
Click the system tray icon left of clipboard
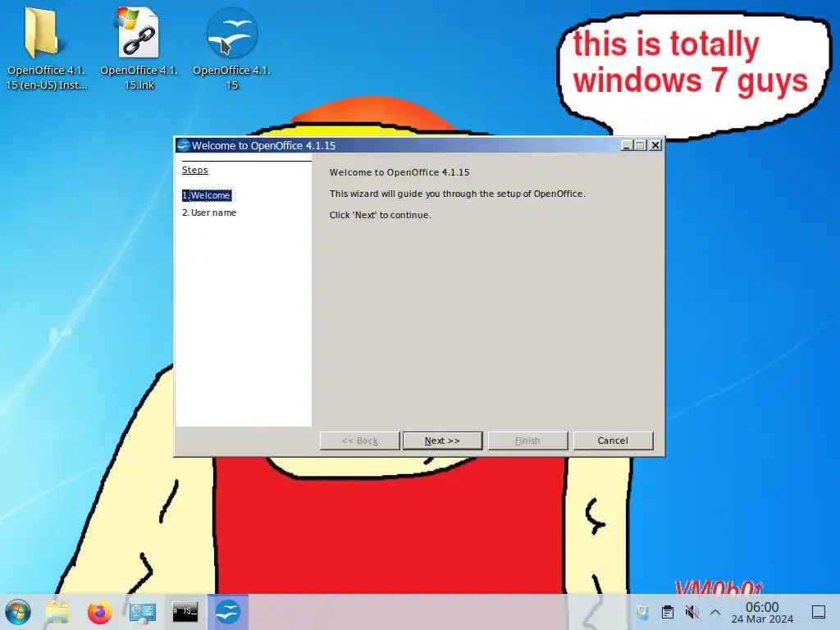(x=643, y=612)
